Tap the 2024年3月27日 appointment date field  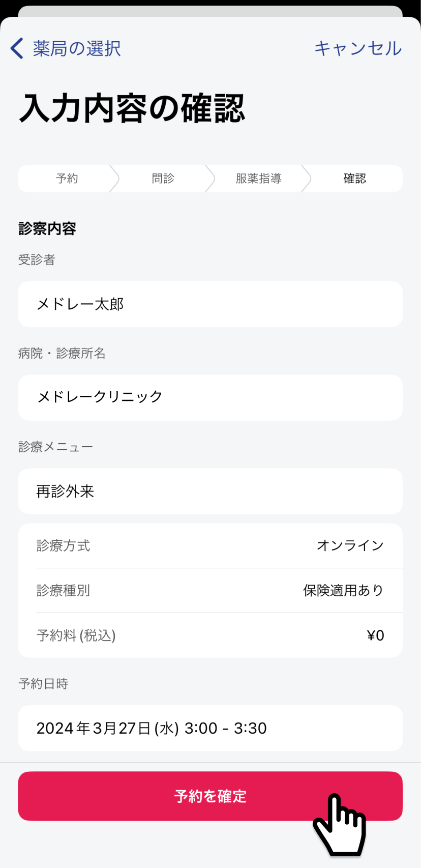tap(210, 728)
